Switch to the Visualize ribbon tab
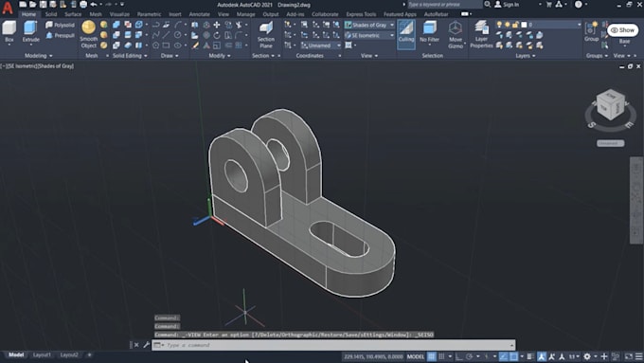Screen dimensions: 644x363 point(119,14)
